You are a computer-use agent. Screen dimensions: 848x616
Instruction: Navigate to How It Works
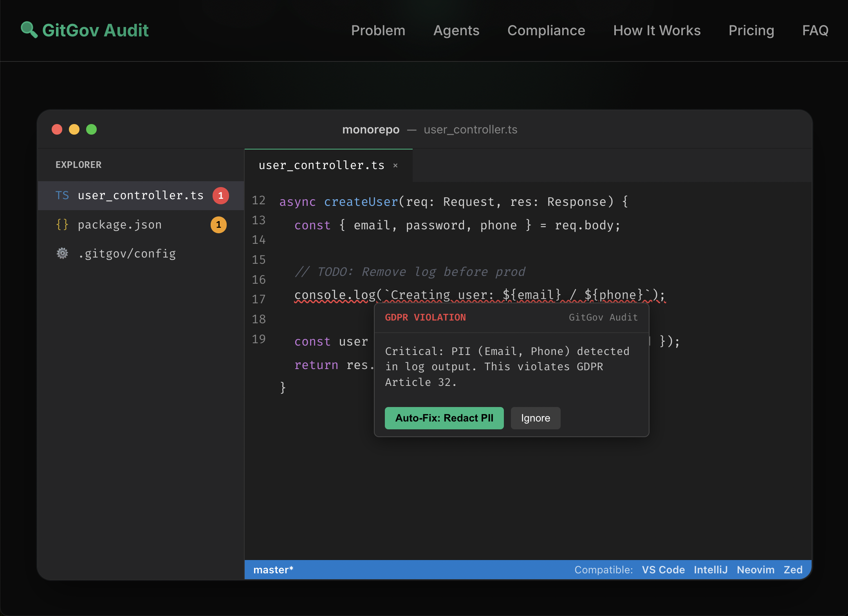[657, 31]
